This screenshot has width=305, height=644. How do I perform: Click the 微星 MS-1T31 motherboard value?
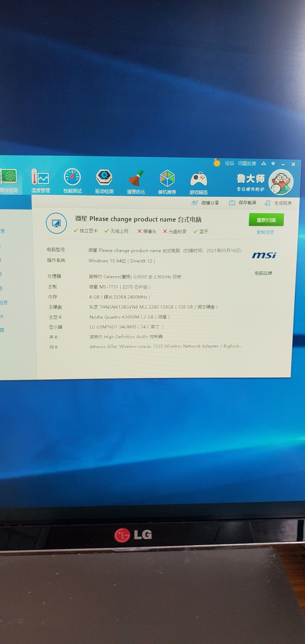click(x=120, y=287)
